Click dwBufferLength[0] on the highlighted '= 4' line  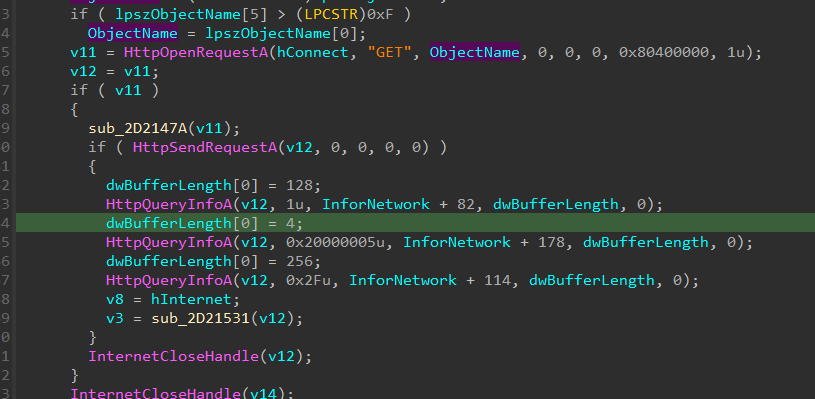click(x=182, y=223)
